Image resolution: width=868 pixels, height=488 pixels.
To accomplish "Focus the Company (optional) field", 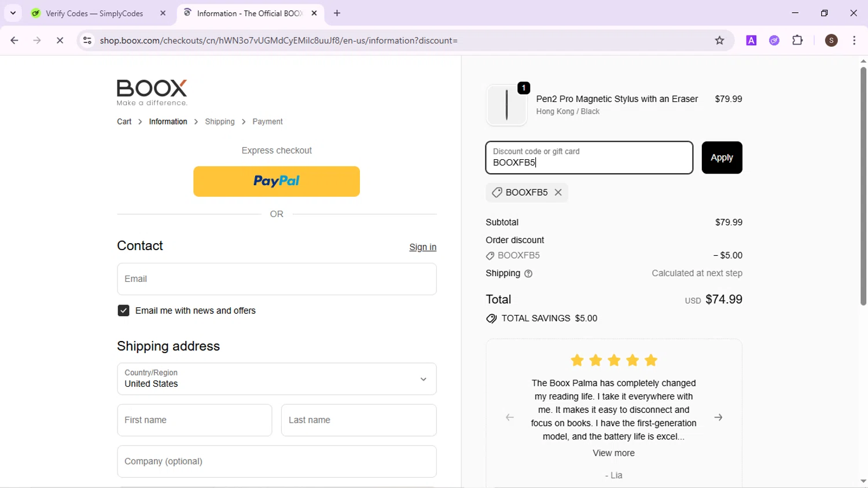I will click(277, 461).
